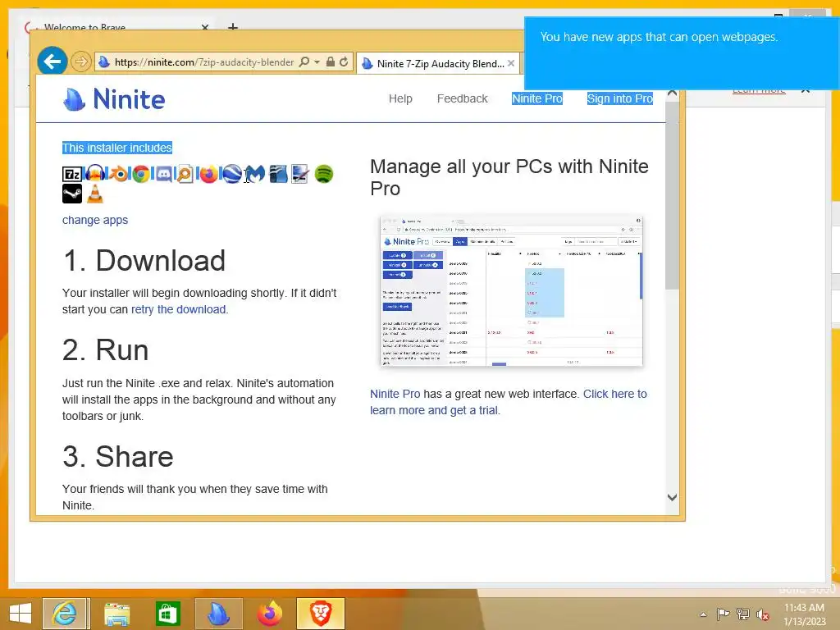Viewport: 840px width, 630px height.
Task: Click the page scrollbar down arrow
Action: tap(673, 497)
